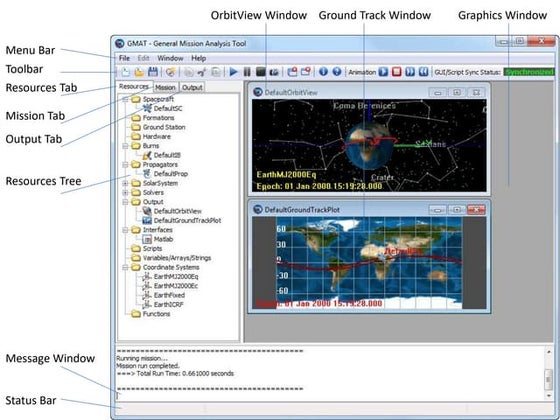
Task: Click message window scrollbar down arrow
Action: [549, 396]
